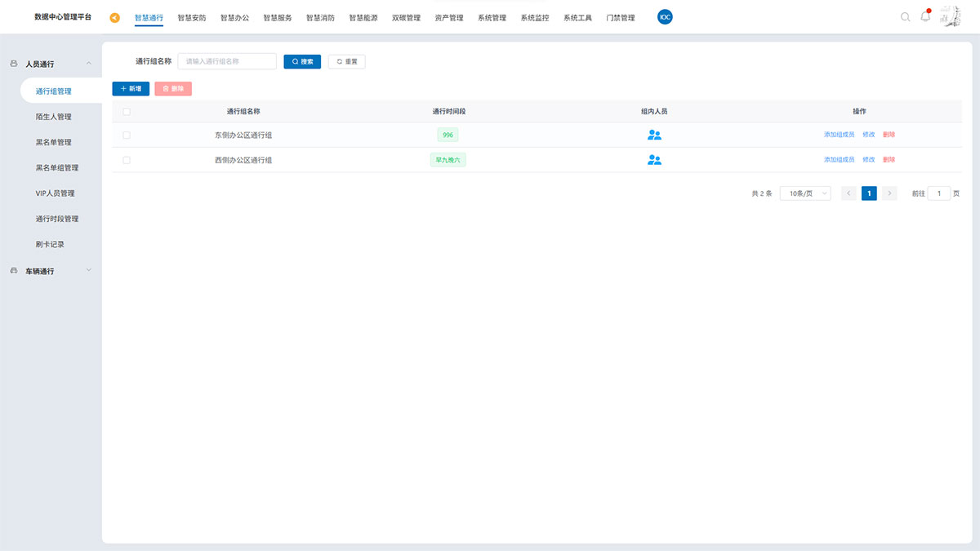This screenshot has height=551, width=980.
Task: Toggle the select-all checkbox in table header
Action: pyautogui.click(x=127, y=111)
